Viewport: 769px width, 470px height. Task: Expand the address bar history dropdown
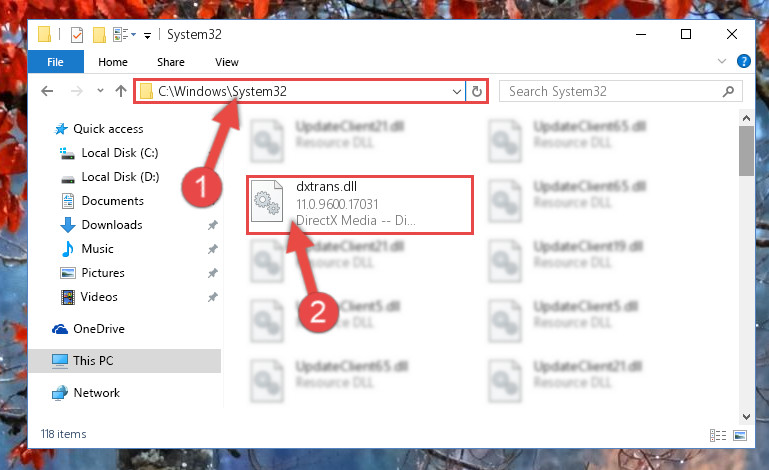[456, 92]
